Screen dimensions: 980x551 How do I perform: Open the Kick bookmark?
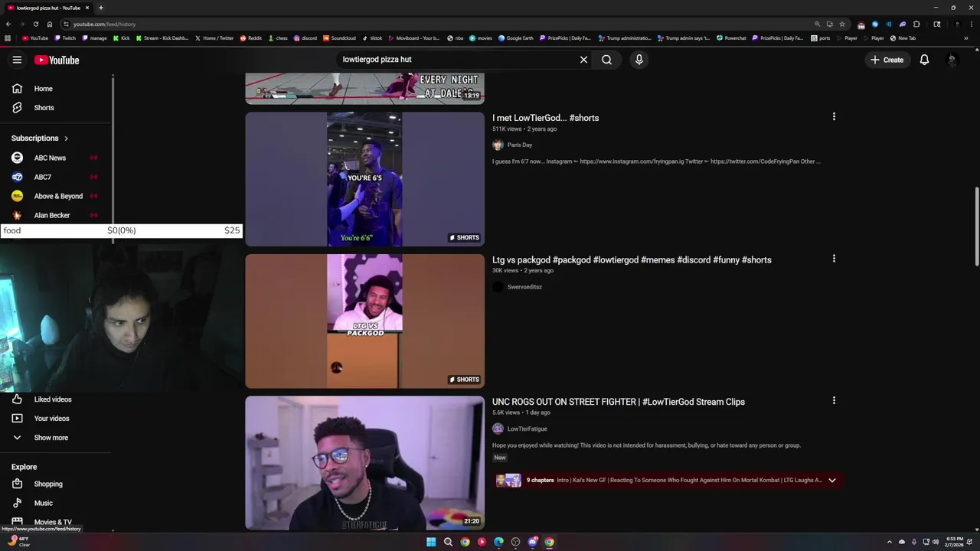tap(122, 38)
